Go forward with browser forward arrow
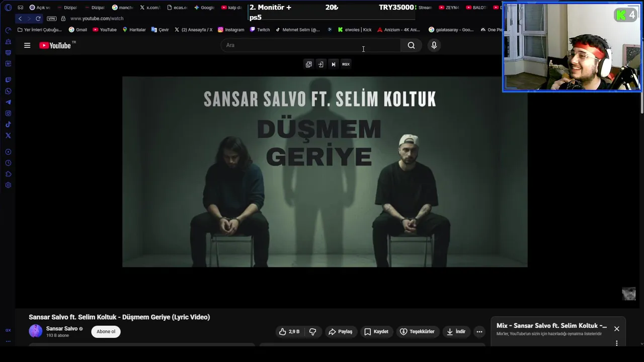Viewport: 644px width, 362px height. (x=29, y=19)
